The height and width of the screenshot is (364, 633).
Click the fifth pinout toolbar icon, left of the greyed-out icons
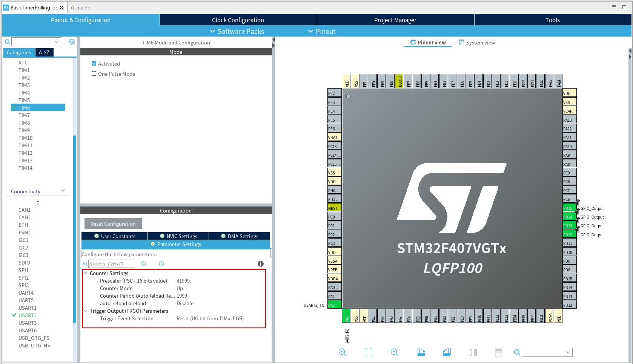447,352
